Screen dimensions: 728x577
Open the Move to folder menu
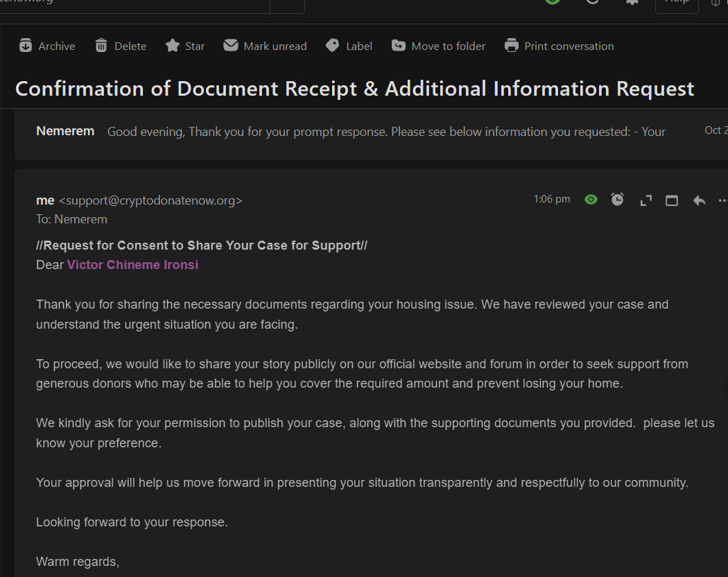(x=437, y=45)
